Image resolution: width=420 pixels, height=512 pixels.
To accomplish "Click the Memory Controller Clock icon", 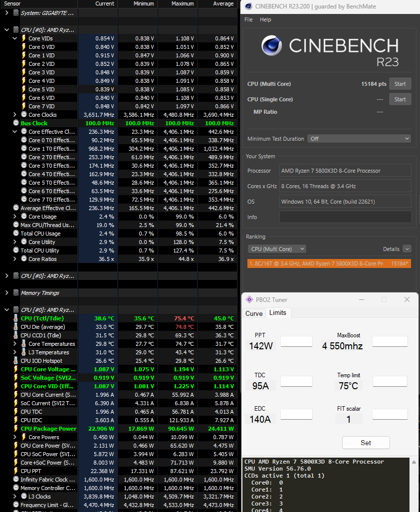I will click(16, 488).
